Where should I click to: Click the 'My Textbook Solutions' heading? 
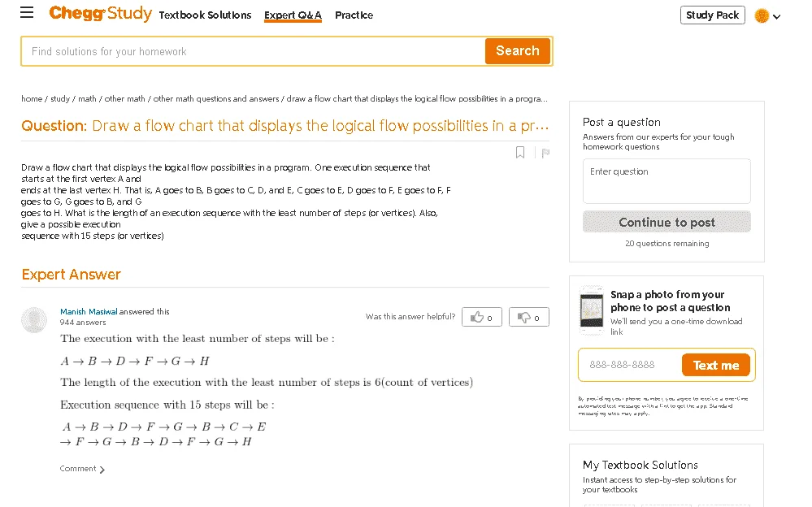[x=640, y=465]
